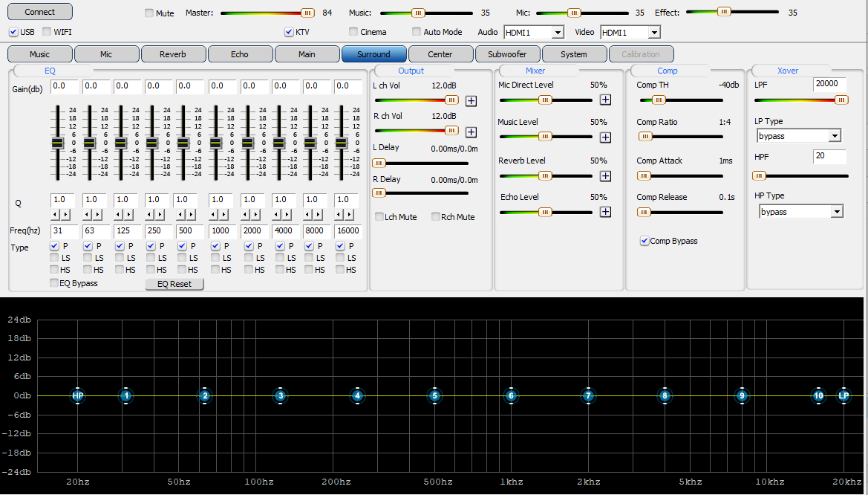Viewport: 868px width, 495px height.
Task: Click the plus icon next to Reverb Level
Action: click(605, 175)
